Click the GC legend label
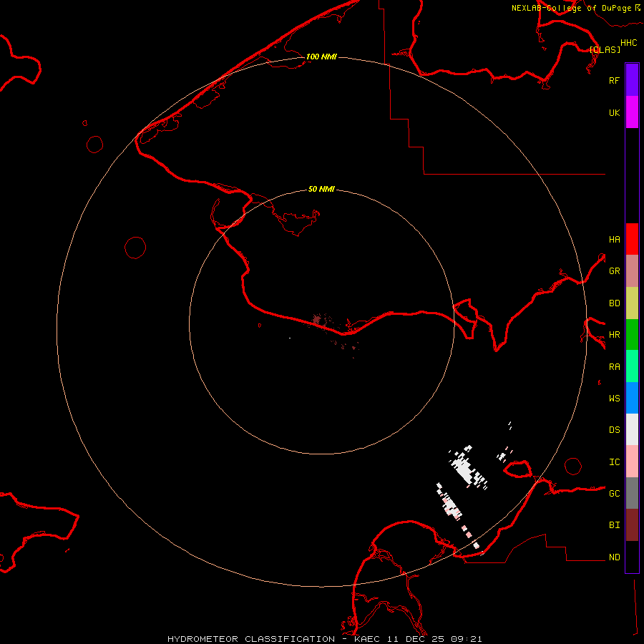This screenshot has width=644, height=644. [x=614, y=494]
